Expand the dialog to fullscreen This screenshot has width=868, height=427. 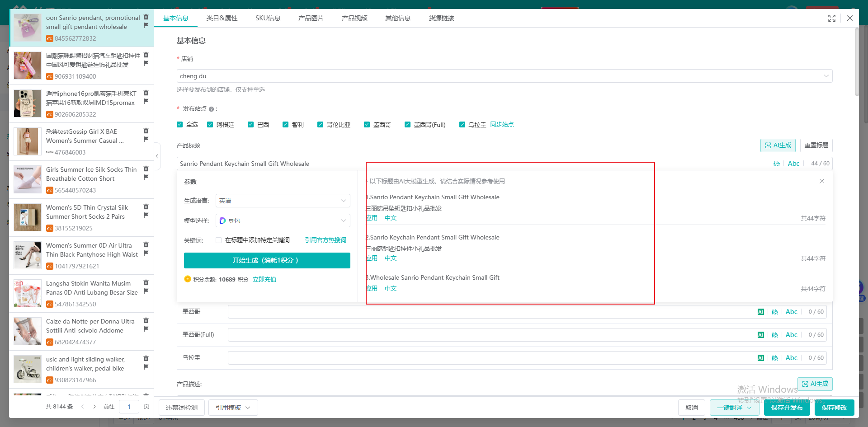(832, 18)
